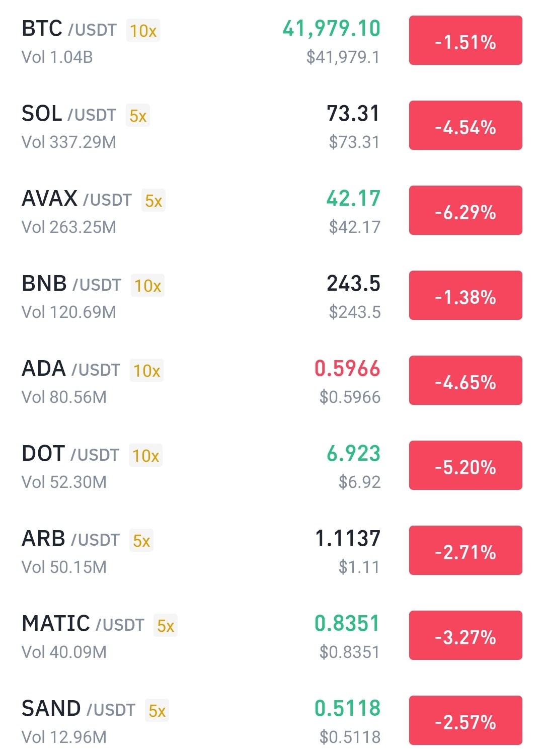Open the SAND/USDT trading pair

pos(78,710)
